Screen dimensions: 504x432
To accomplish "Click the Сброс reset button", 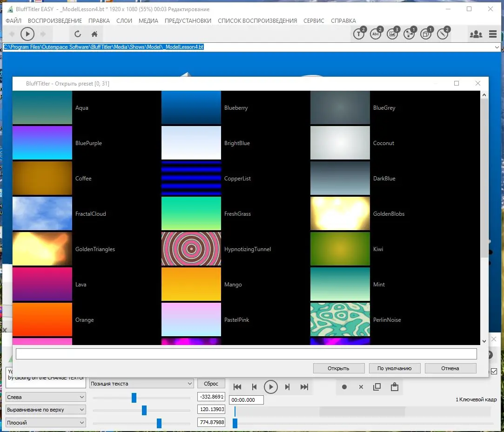I will (211, 383).
